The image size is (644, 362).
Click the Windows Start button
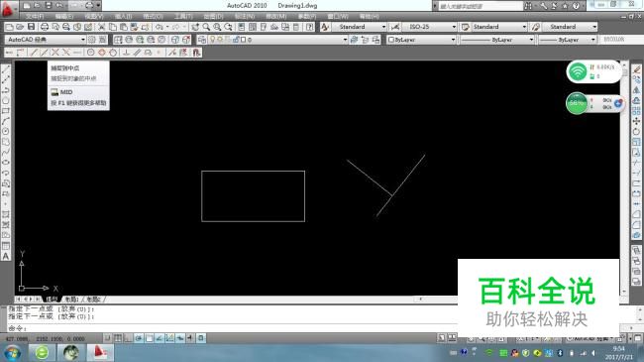[x=12, y=353]
